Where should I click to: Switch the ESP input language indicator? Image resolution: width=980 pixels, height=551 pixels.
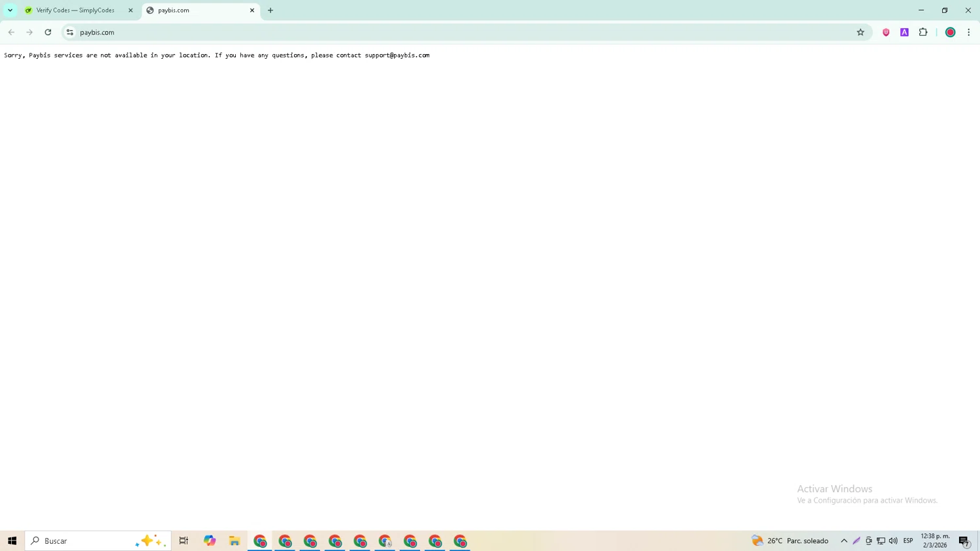coord(908,541)
